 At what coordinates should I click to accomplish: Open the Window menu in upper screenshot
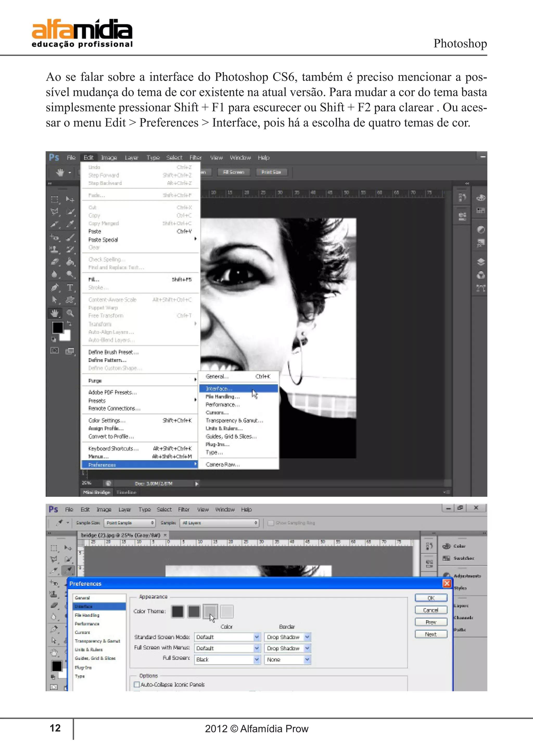point(240,158)
